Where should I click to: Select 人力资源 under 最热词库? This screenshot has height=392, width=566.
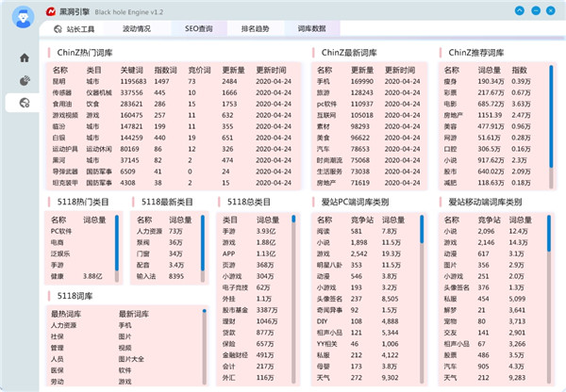[64, 326]
